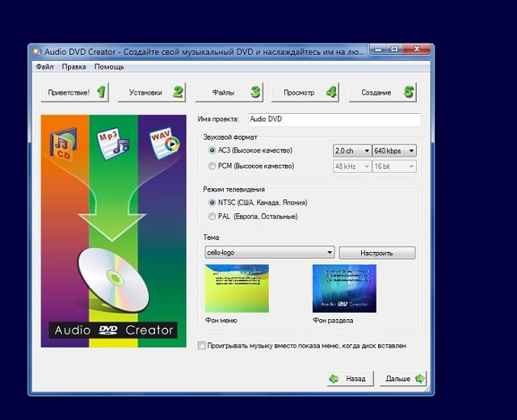Click the Режим телевидения group label
517x420 pixels.
click(233, 190)
